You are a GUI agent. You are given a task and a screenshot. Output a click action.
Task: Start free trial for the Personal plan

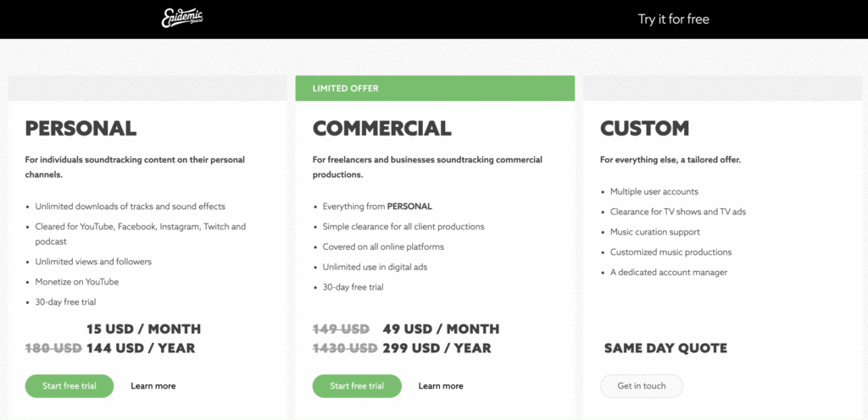[x=69, y=386]
